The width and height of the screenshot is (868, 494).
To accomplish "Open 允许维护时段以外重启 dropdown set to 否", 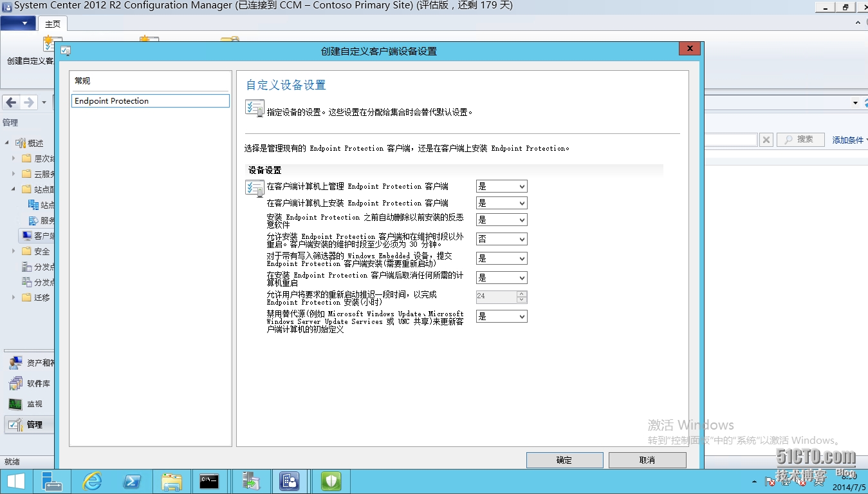I will tap(501, 239).
